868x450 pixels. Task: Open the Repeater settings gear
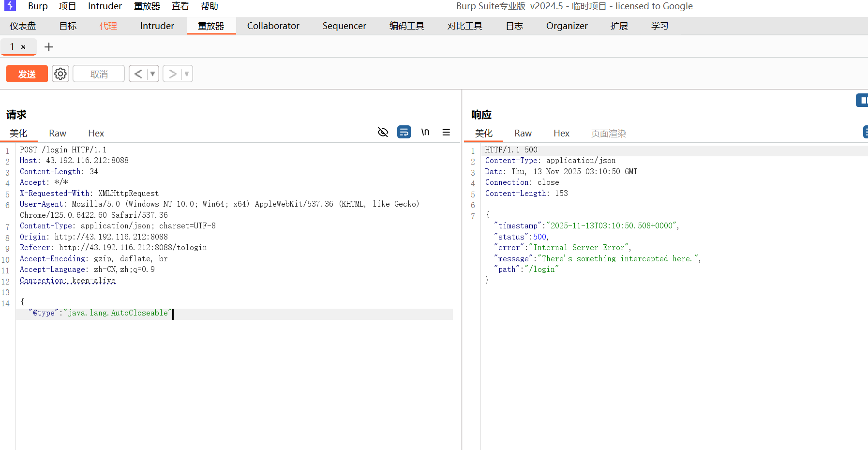point(60,74)
